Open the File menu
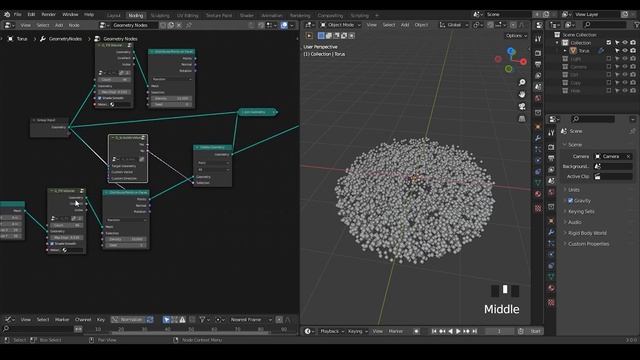 click(18, 14)
